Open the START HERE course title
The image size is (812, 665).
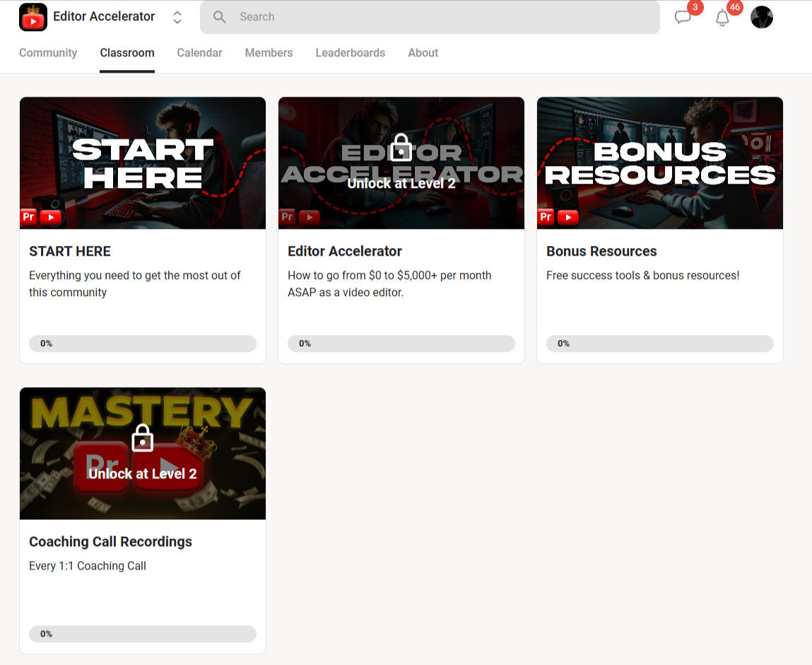tap(70, 252)
